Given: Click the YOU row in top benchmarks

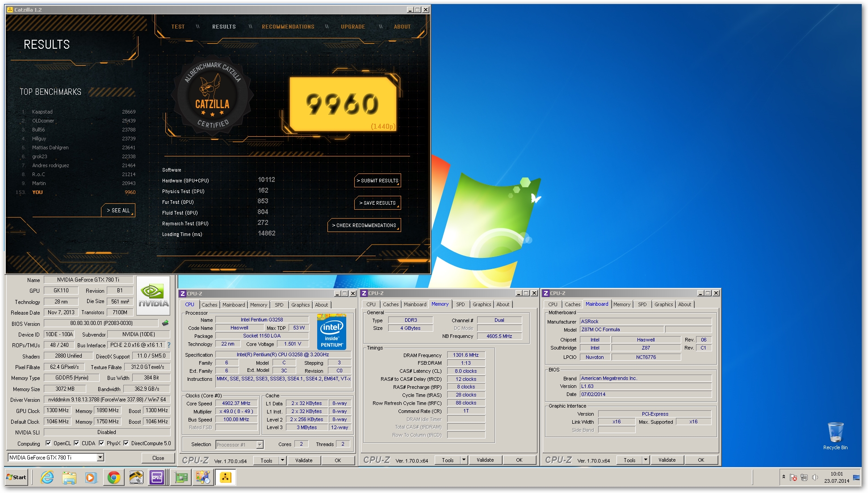Looking at the screenshot, I should [76, 192].
